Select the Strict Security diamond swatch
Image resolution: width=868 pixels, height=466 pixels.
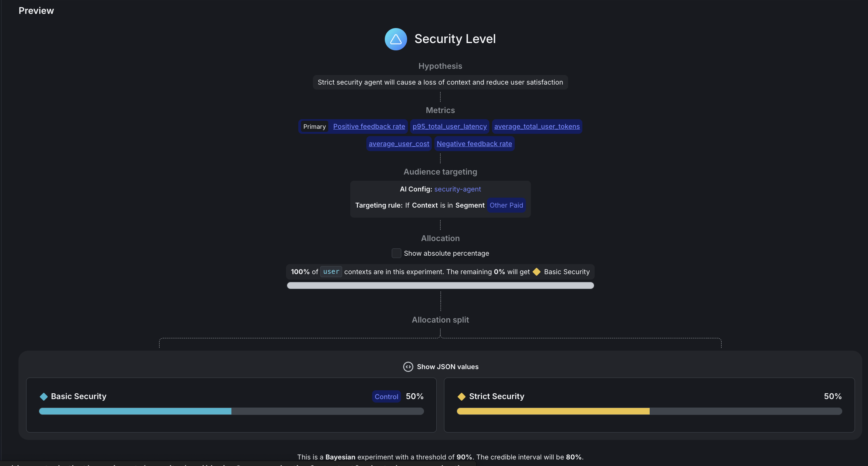pyautogui.click(x=461, y=396)
